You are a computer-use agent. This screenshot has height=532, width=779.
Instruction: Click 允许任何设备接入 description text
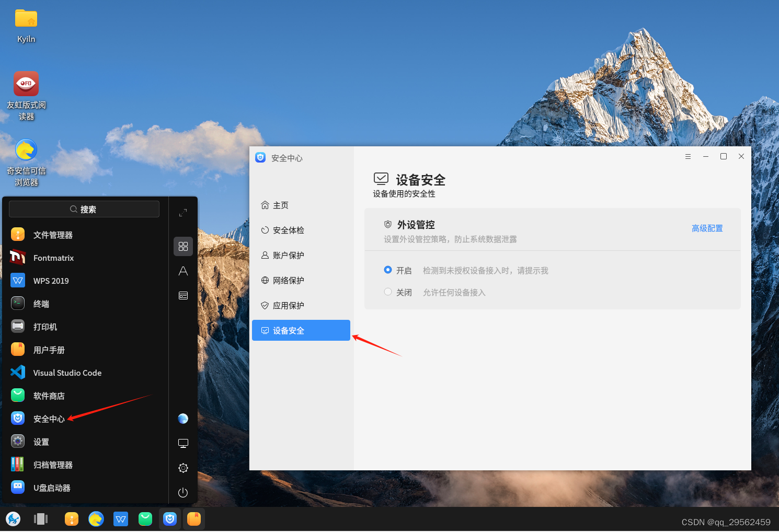(454, 293)
